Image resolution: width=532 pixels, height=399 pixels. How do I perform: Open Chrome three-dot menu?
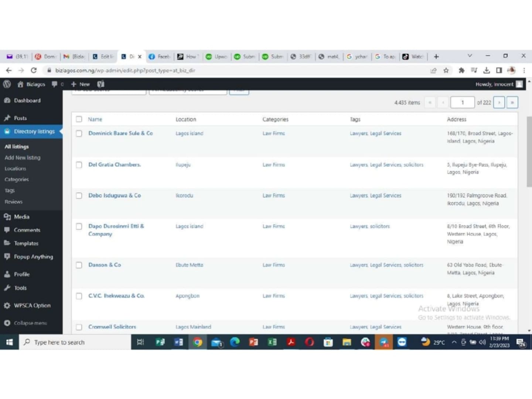pyautogui.click(x=524, y=70)
